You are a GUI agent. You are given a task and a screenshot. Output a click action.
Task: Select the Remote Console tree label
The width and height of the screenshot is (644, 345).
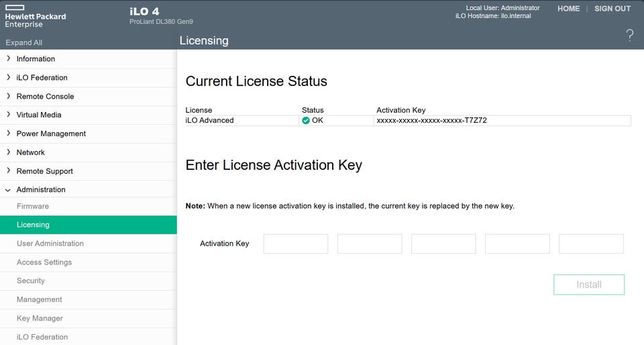(x=45, y=96)
